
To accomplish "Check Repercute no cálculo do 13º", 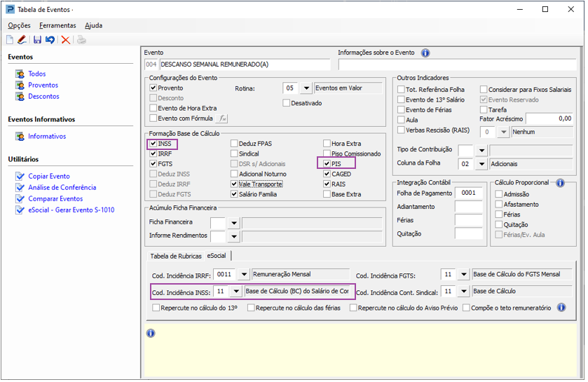I will click(x=156, y=308).
